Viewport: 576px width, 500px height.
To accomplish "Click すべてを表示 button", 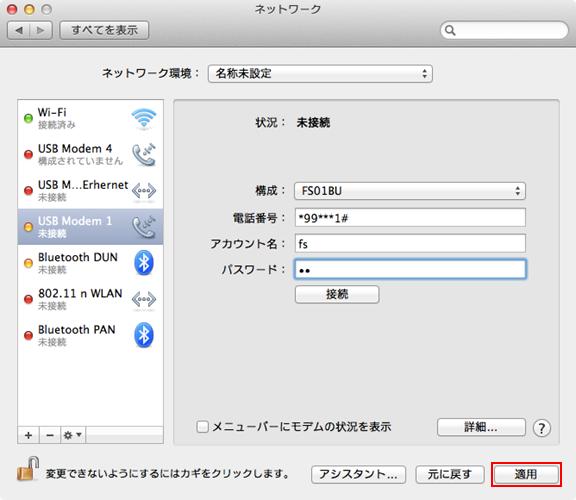I will tap(104, 30).
